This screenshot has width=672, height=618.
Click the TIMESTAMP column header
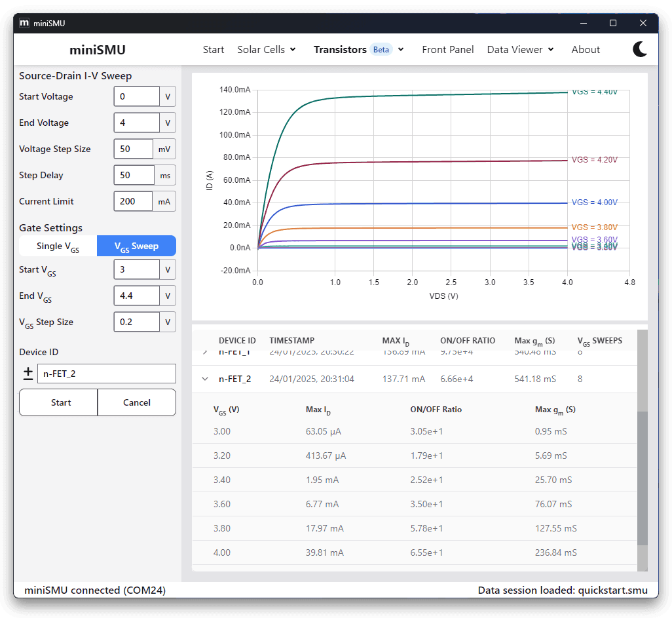coord(292,341)
